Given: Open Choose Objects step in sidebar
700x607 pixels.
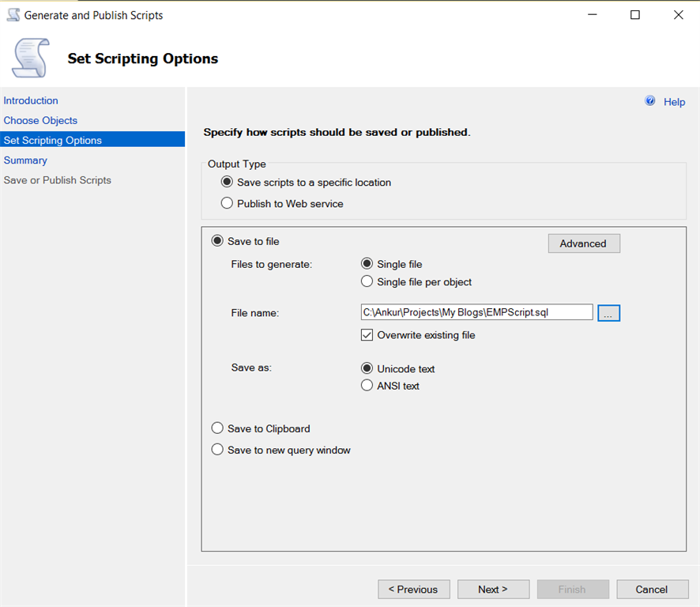Looking at the screenshot, I should (40, 120).
